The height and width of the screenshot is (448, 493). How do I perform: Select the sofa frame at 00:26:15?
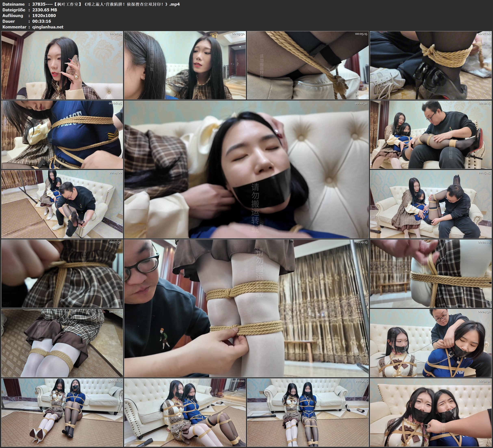62,412
